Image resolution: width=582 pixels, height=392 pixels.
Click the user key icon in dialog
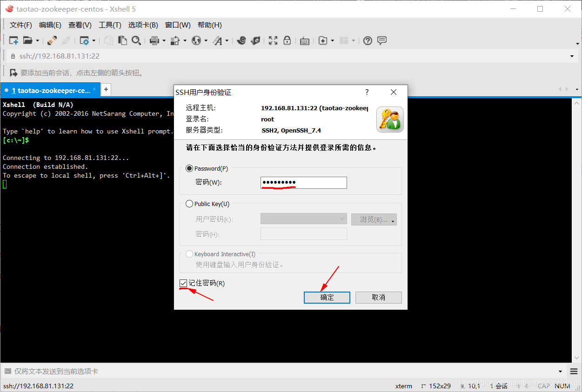390,120
